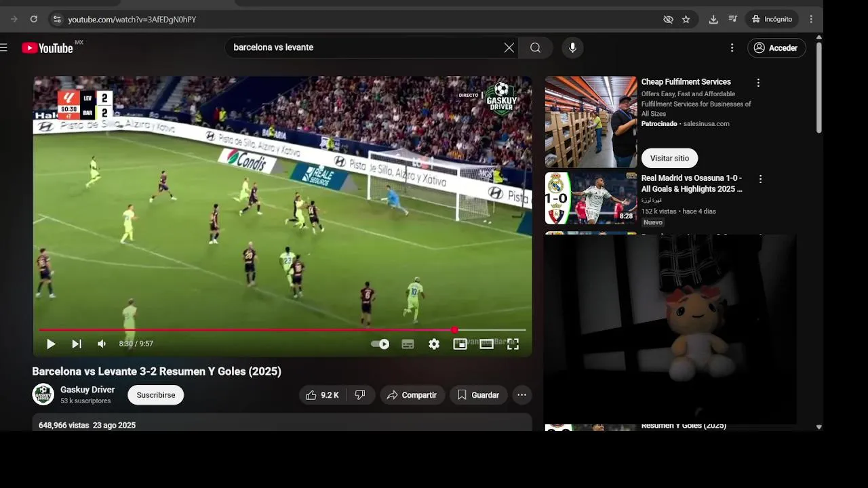Open Gaskuy Driver channel avatar
The width and height of the screenshot is (868, 488).
[43, 394]
